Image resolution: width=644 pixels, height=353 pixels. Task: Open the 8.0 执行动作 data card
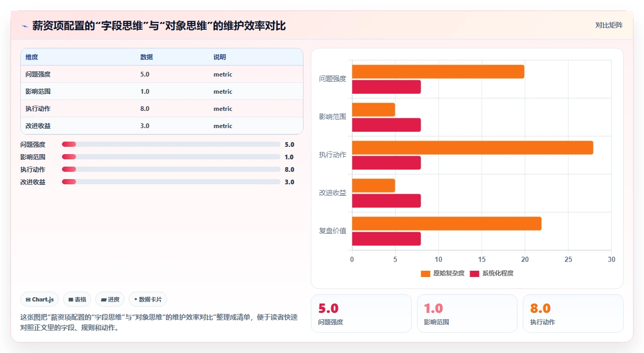tap(573, 313)
